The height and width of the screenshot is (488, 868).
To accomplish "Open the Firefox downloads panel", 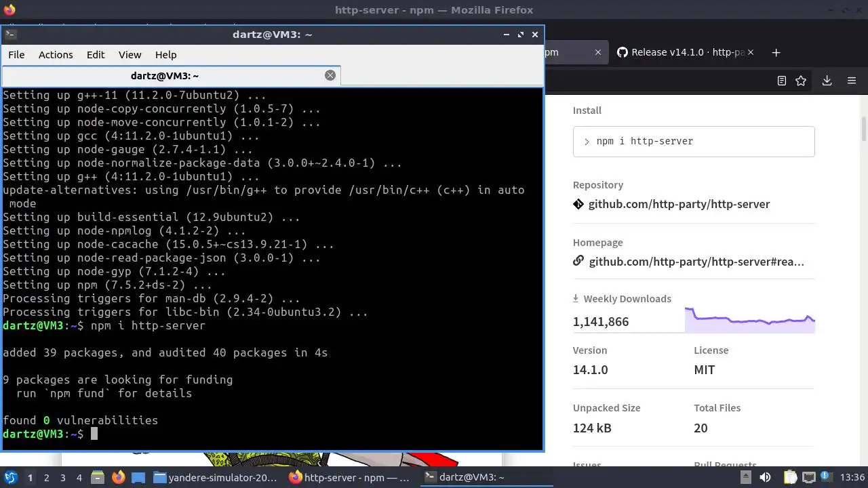I will 827,81.
